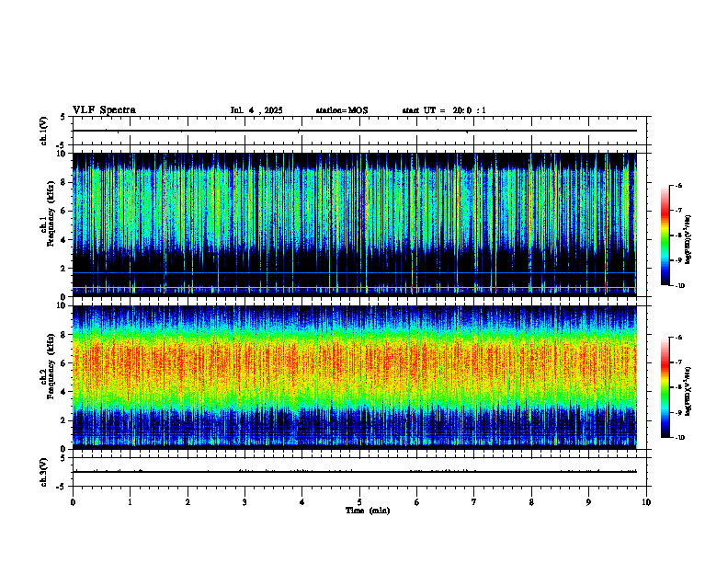Click the 2 kHz tick on ch.1 frequency axis
The width and height of the screenshot is (728, 563).
point(64,268)
